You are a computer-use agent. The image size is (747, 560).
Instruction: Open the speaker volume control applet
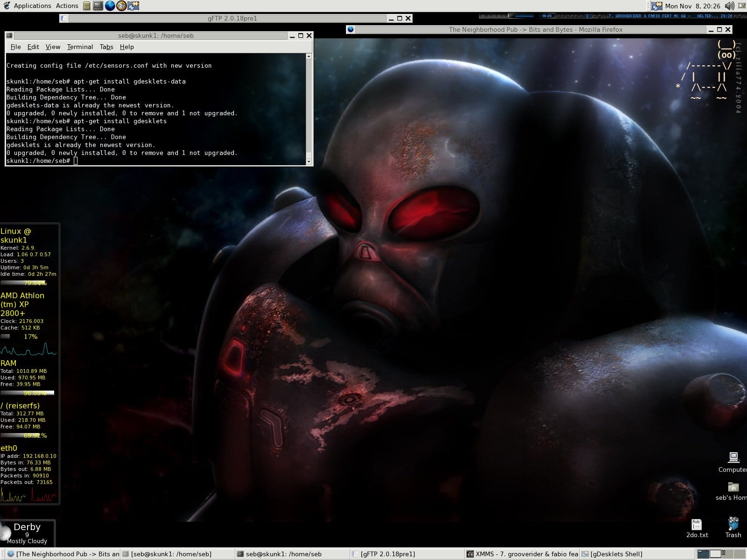729,6
